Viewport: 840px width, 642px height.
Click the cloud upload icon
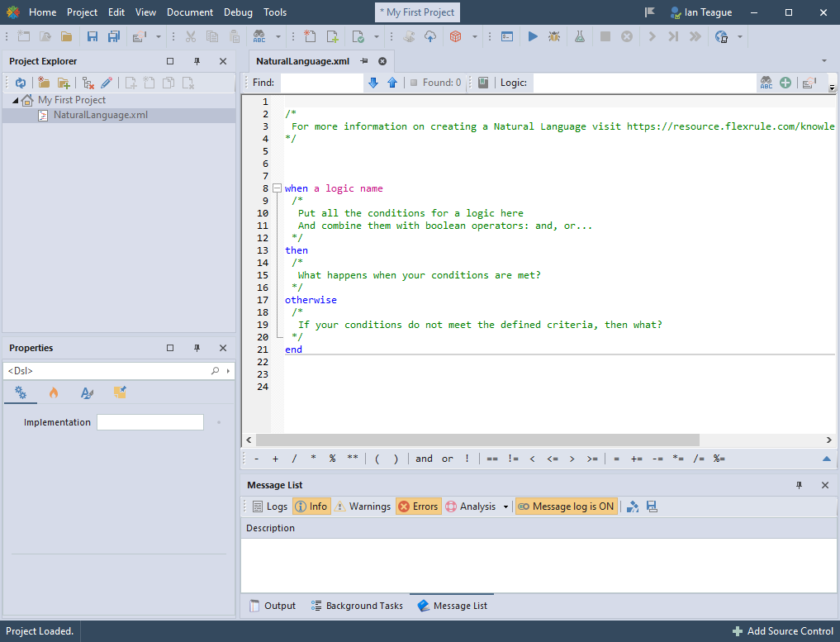[x=430, y=36]
